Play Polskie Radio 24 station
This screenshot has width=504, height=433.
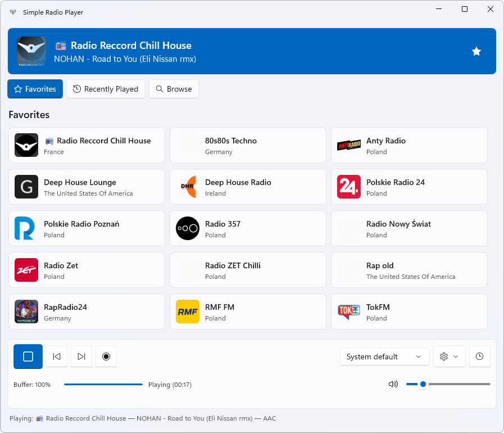click(x=409, y=187)
